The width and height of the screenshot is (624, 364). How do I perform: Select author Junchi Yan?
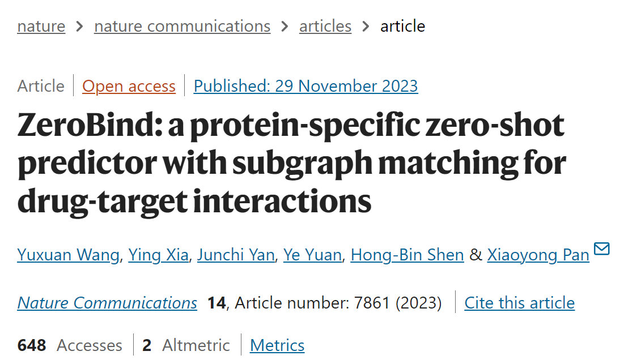coord(236,255)
